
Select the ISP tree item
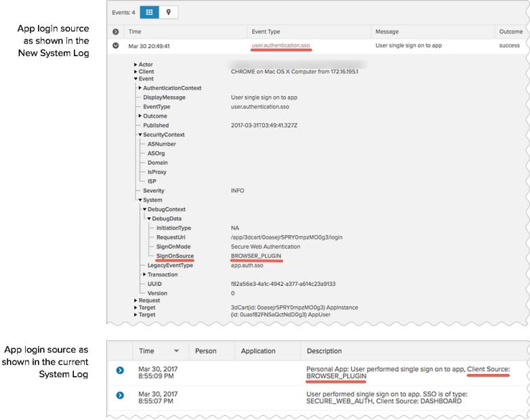tap(152, 182)
